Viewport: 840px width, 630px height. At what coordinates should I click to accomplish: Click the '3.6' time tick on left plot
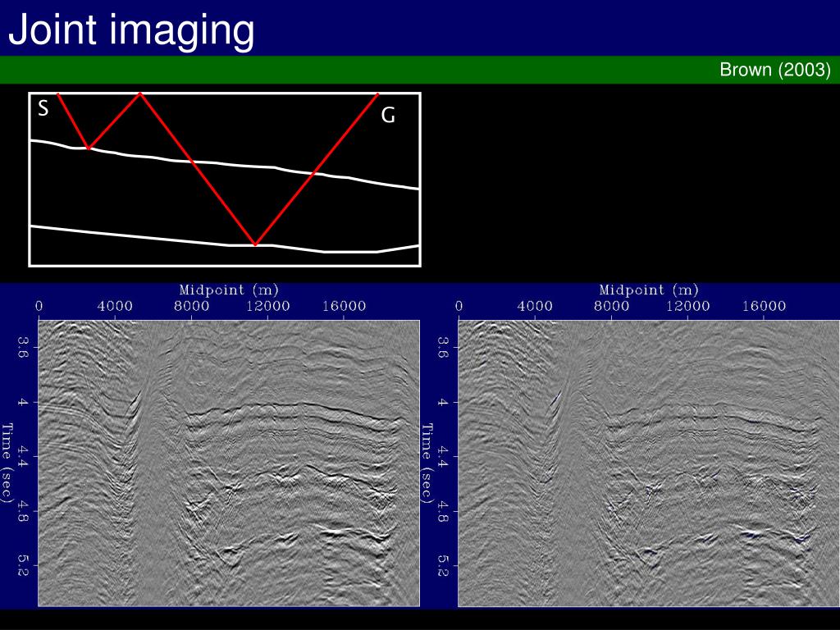click(x=23, y=348)
